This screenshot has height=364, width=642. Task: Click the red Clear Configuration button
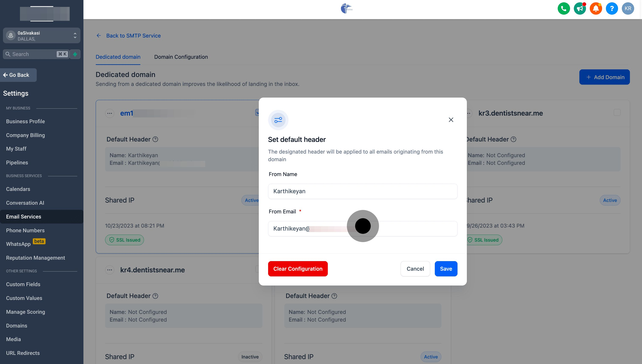[x=298, y=269]
